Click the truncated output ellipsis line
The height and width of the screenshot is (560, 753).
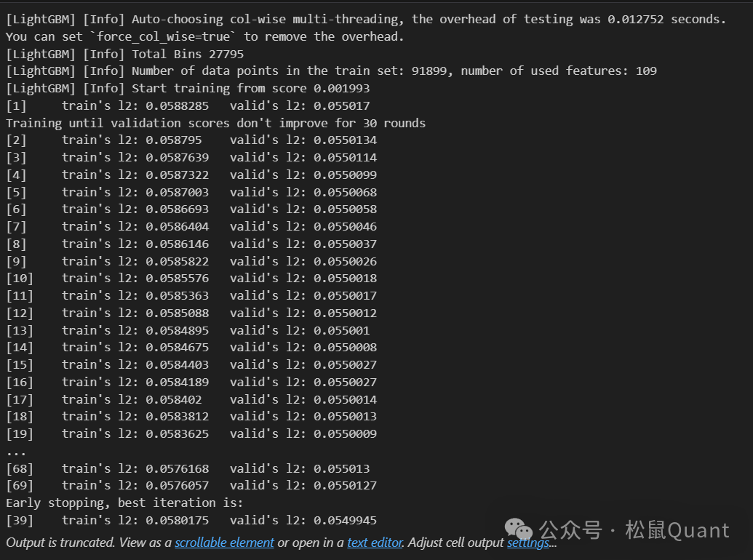(16, 451)
